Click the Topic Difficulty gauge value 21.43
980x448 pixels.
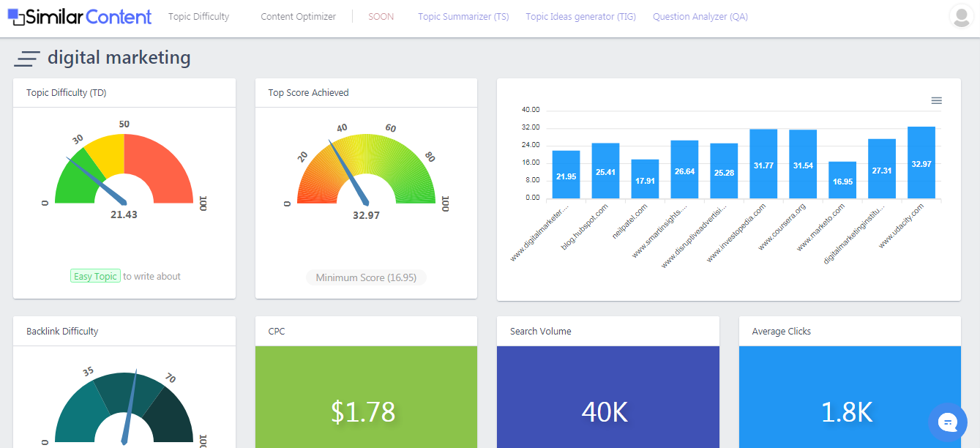pyautogui.click(x=124, y=214)
